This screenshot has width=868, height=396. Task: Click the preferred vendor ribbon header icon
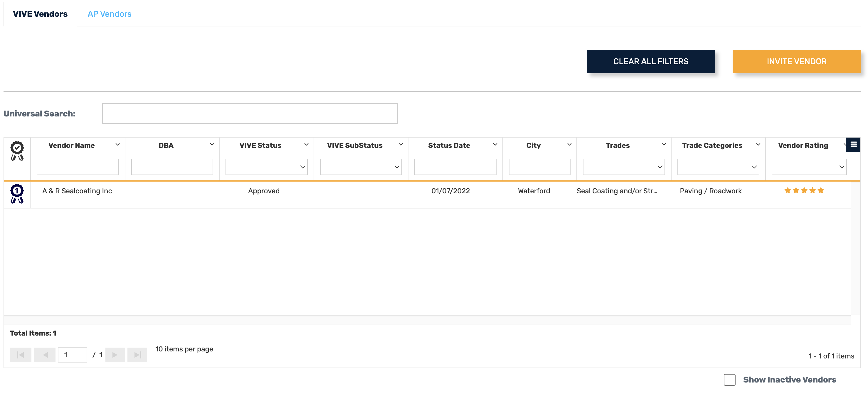pos(17,151)
